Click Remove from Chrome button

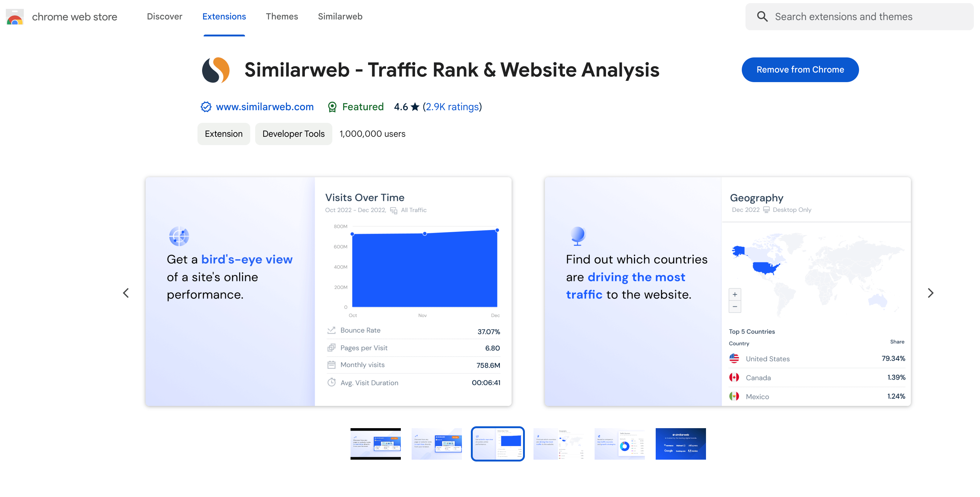(x=800, y=69)
